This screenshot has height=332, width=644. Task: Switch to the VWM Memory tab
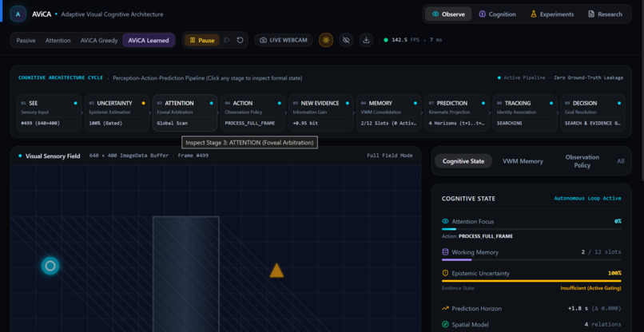[x=523, y=161]
